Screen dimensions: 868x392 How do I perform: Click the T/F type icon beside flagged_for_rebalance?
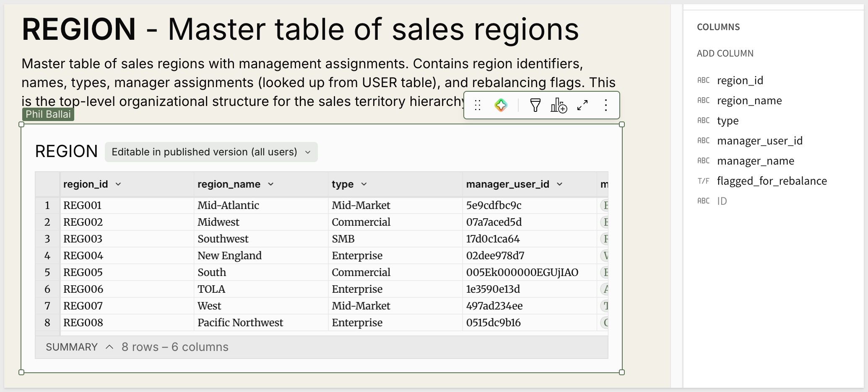pyautogui.click(x=703, y=181)
